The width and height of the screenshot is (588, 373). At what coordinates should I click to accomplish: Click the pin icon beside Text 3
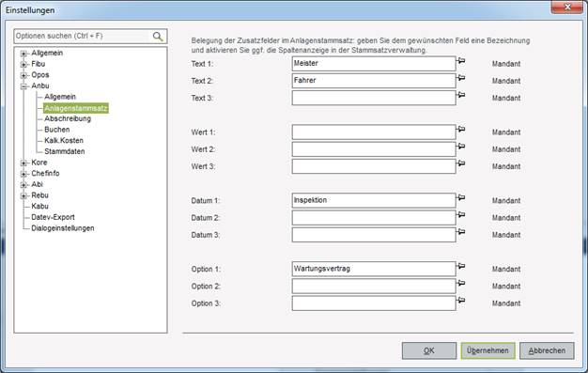pyautogui.click(x=461, y=95)
